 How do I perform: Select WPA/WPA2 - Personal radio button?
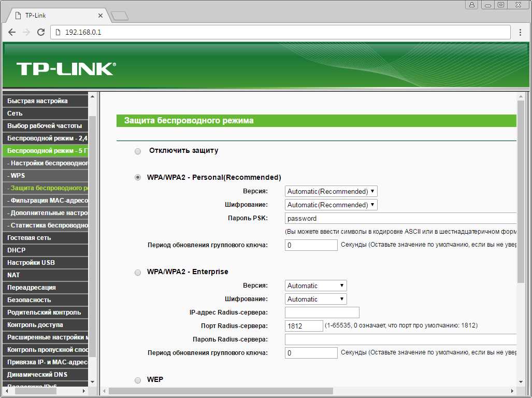click(x=138, y=177)
